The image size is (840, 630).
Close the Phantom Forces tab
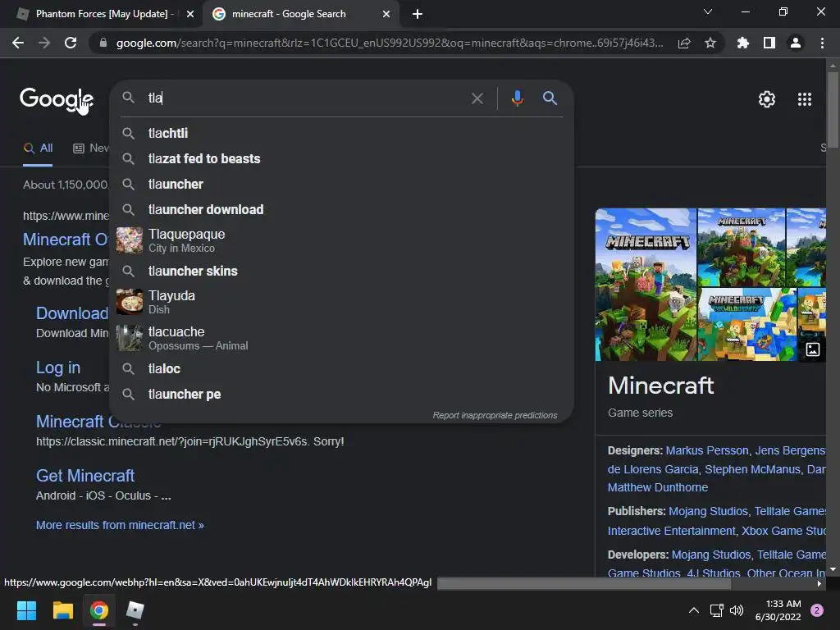click(190, 14)
